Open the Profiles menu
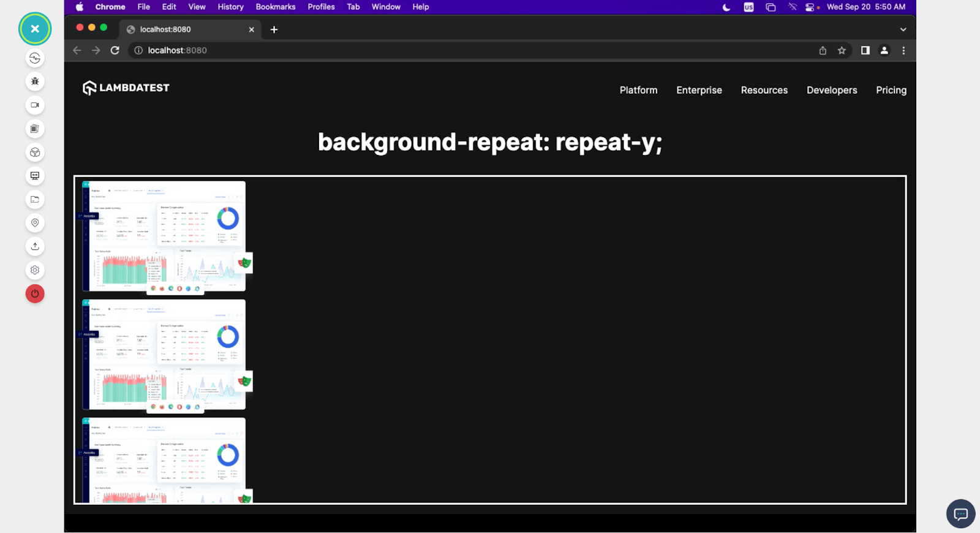 321,7
